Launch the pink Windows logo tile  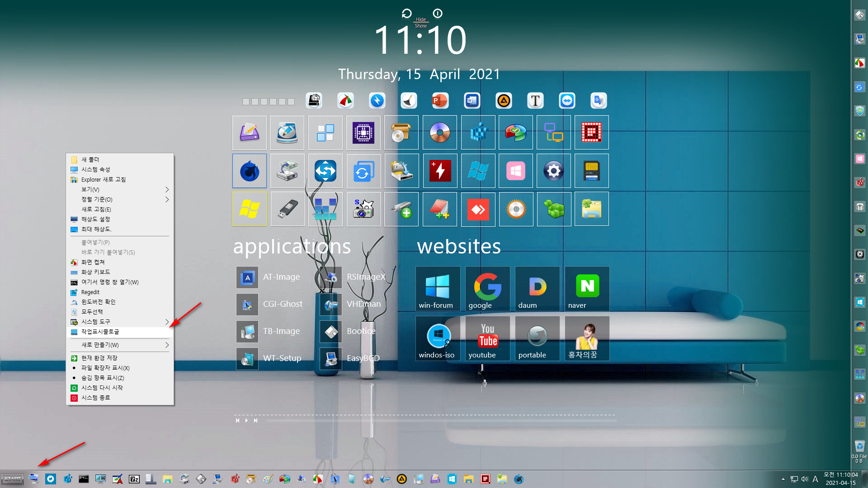pos(516,171)
